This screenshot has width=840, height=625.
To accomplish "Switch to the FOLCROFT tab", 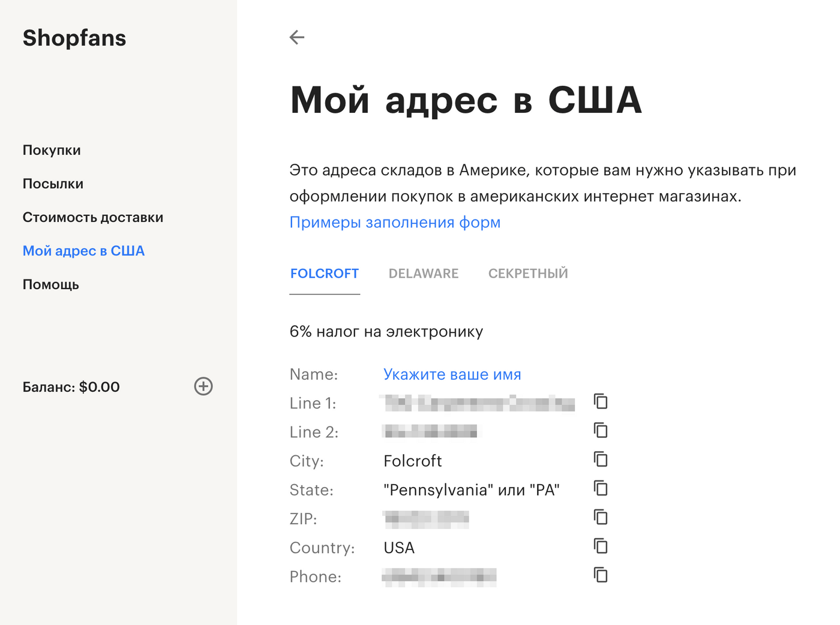I will tap(325, 274).
